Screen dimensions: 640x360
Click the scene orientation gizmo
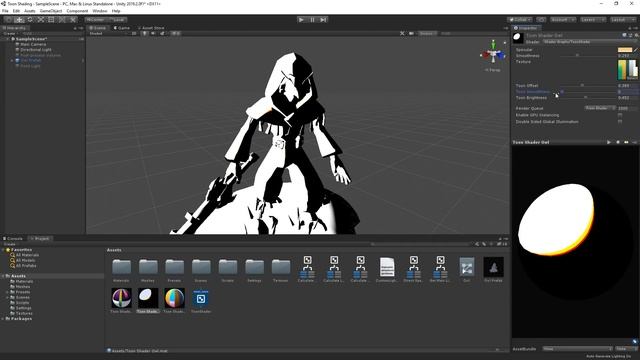(493, 53)
